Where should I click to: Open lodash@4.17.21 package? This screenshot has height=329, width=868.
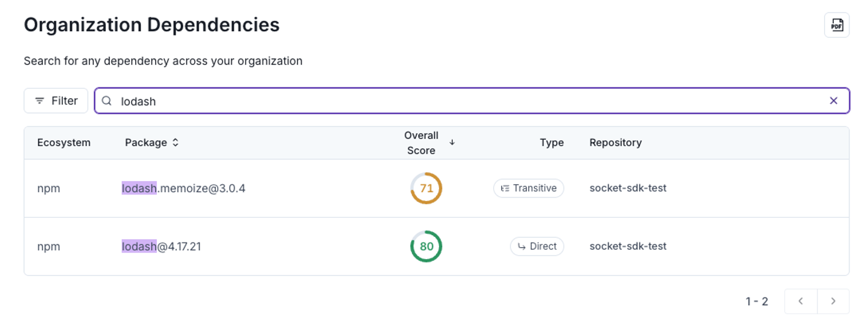161,247
